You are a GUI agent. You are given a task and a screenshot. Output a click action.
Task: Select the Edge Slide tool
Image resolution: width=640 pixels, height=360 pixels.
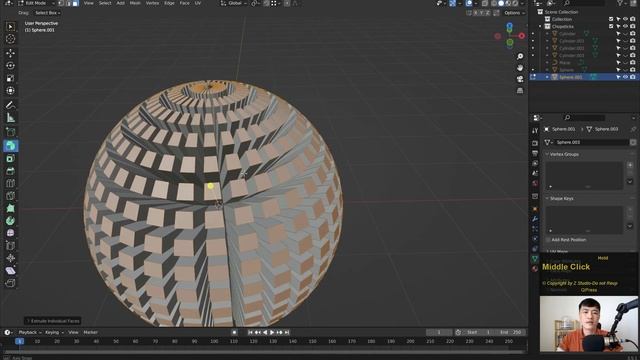(11, 246)
